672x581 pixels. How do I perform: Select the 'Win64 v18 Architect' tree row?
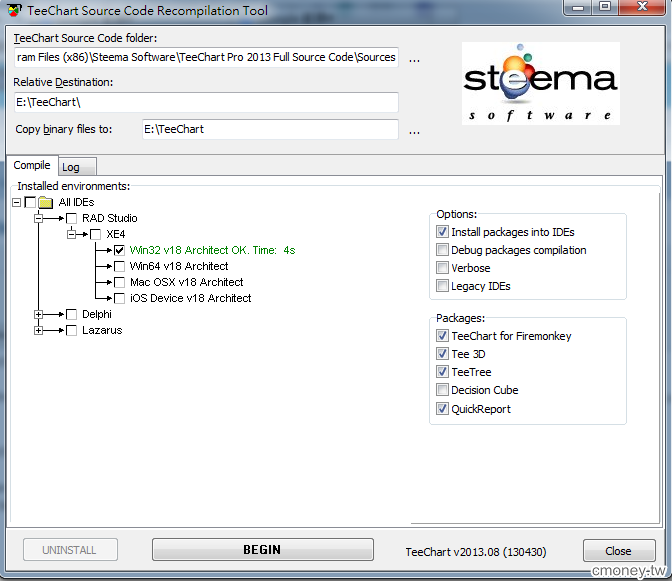pos(179,266)
